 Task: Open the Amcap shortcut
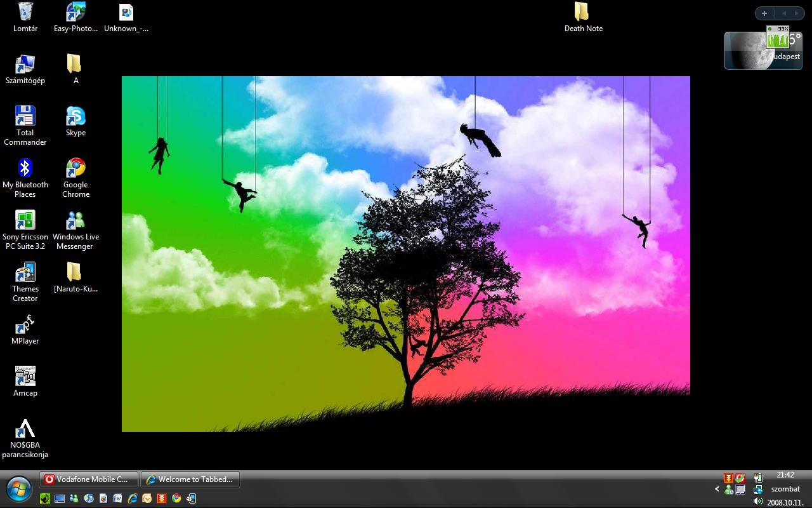click(x=25, y=382)
